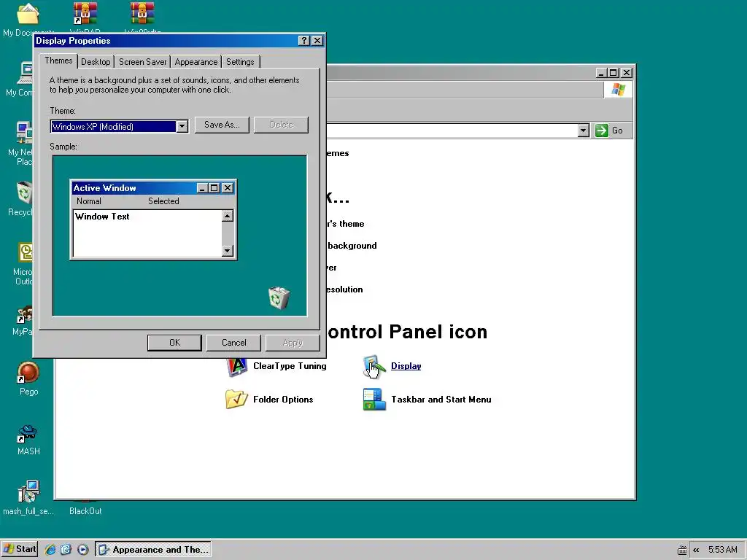Close the Display Properties dialog
This screenshot has height=560, width=747.
(x=317, y=41)
